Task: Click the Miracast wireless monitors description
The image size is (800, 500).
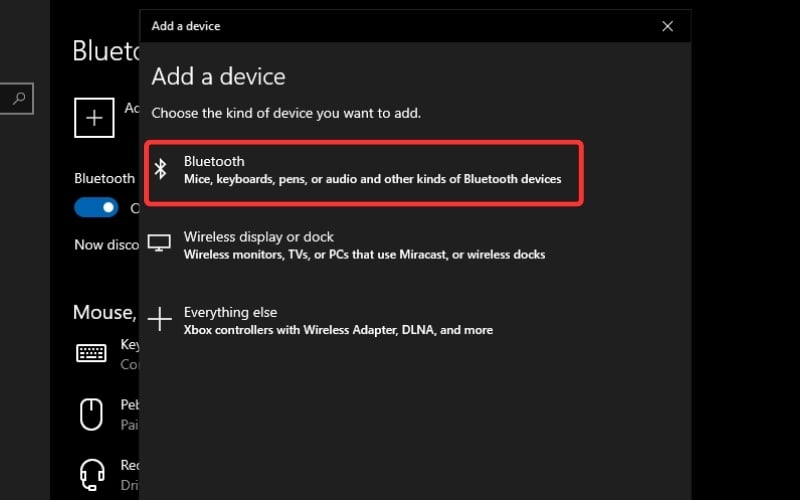Action: coord(364,255)
